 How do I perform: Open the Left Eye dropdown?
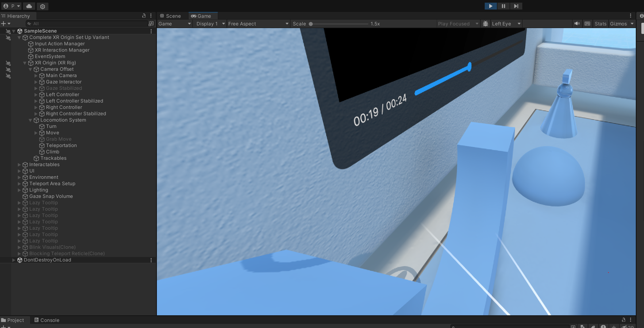click(506, 24)
